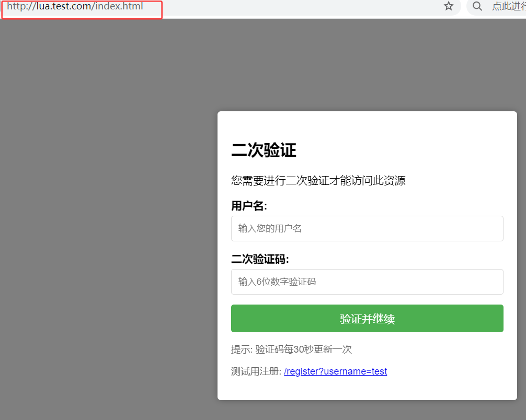Click the lua.test.com domain in the URL

pyautogui.click(x=64, y=7)
